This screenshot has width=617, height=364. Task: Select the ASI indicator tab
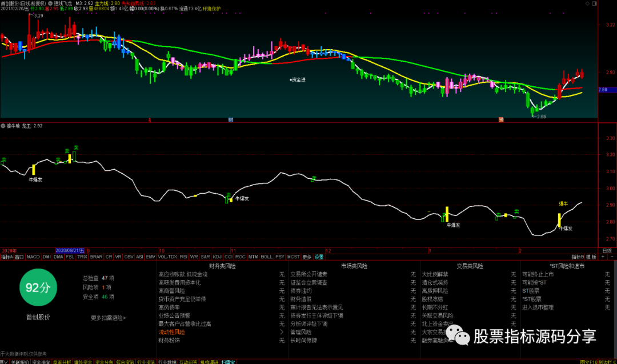click(140, 257)
